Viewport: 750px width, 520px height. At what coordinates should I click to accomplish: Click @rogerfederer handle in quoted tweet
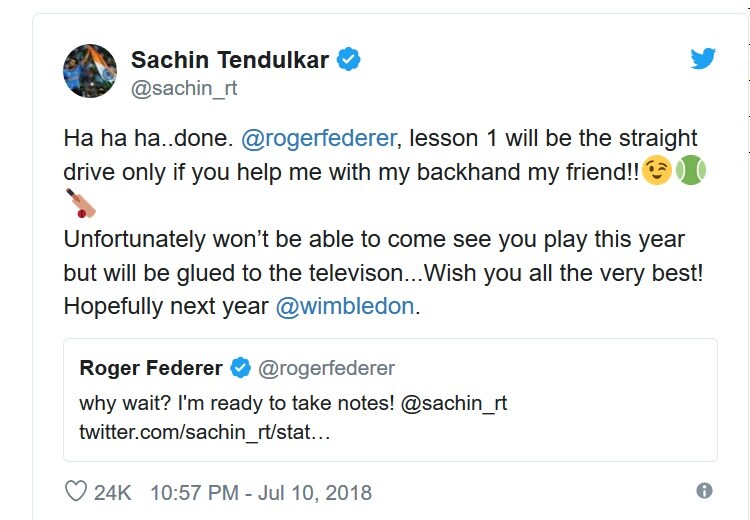(x=326, y=369)
